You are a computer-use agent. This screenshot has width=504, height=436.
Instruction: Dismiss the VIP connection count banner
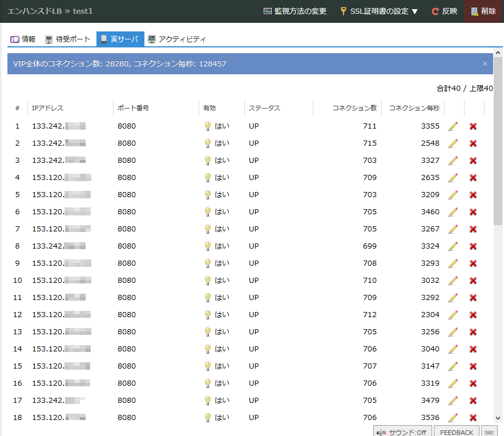[x=485, y=64]
